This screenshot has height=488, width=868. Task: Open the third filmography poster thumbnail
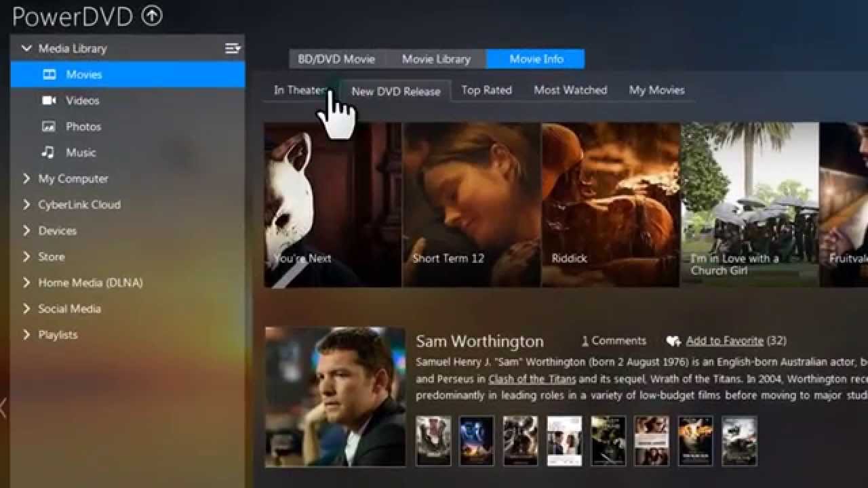521,441
